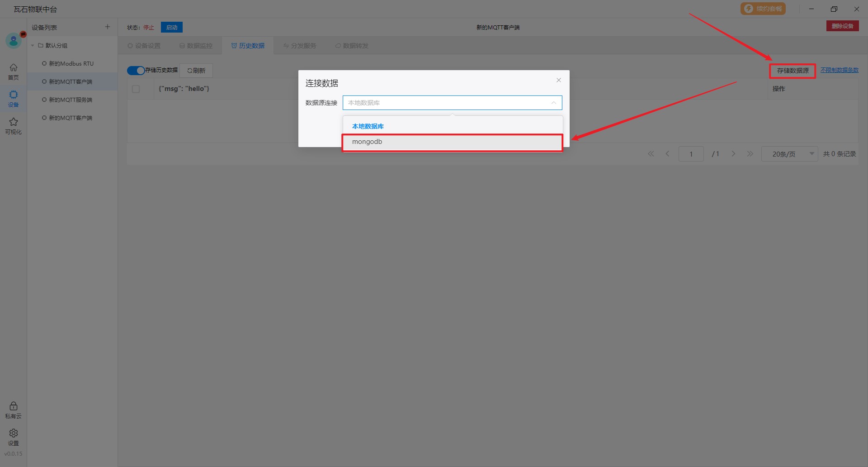This screenshot has height=467, width=868.
Task: Close the 连接数据 dialog
Action: pyautogui.click(x=559, y=80)
